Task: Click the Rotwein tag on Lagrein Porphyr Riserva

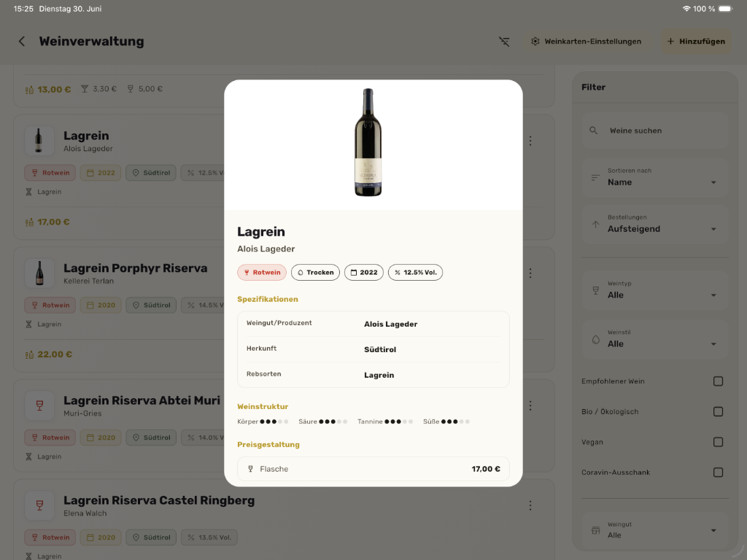Action: [x=50, y=306]
